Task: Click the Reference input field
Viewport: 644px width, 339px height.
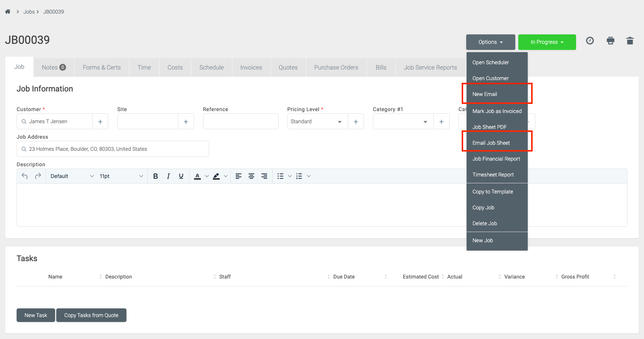Action: 240,122
